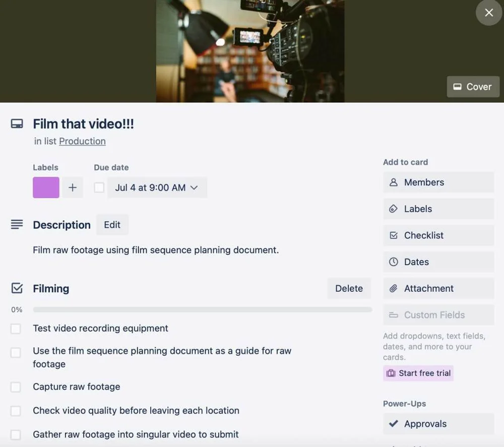Click the Filming checklist icon
504x447 pixels.
(x=17, y=288)
